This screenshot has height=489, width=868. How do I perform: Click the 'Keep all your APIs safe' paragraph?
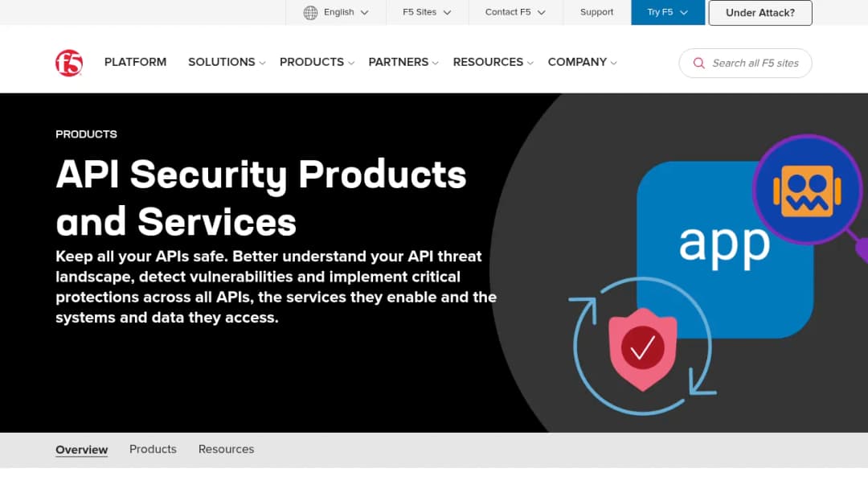pyautogui.click(x=276, y=287)
